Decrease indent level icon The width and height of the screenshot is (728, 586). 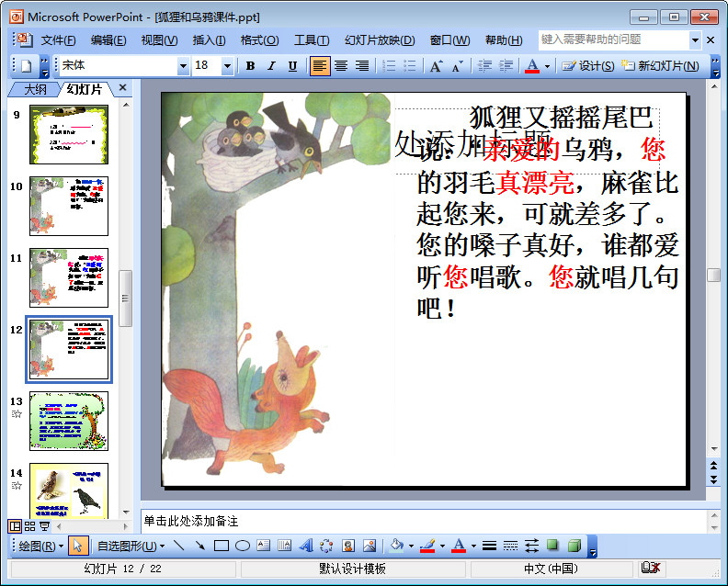pyautogui.click(x=484, y=66)
